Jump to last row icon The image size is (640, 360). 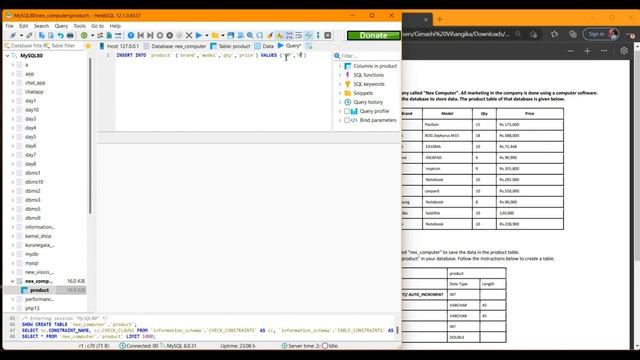150,36
